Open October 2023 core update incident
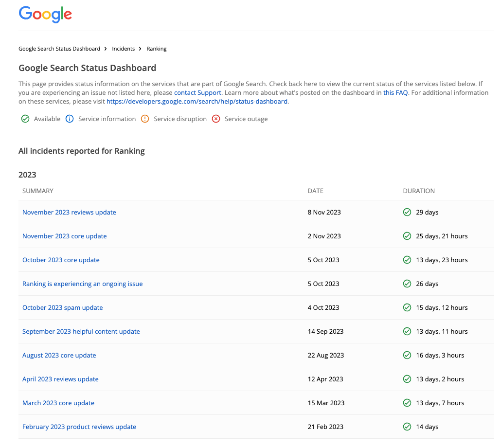The image size is (501, 448). [61, 260]
